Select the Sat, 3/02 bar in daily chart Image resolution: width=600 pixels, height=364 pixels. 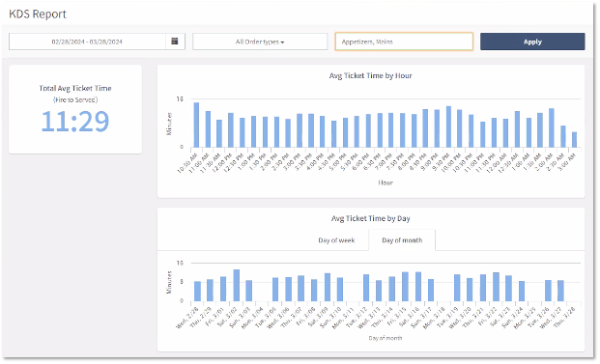pos(237,285)
